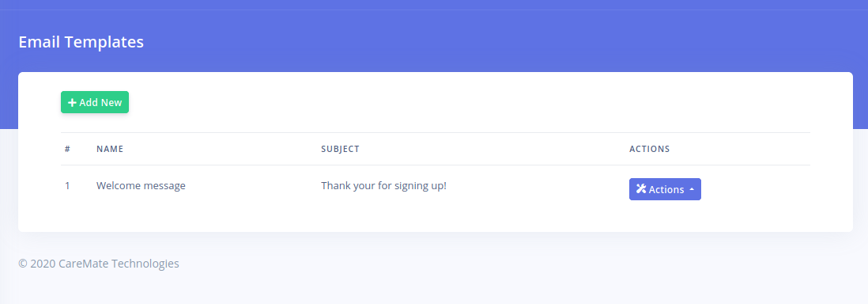Click the tools icon on Actions button
This screenshot has height=304, width=868.
click(x=641, y=189)
